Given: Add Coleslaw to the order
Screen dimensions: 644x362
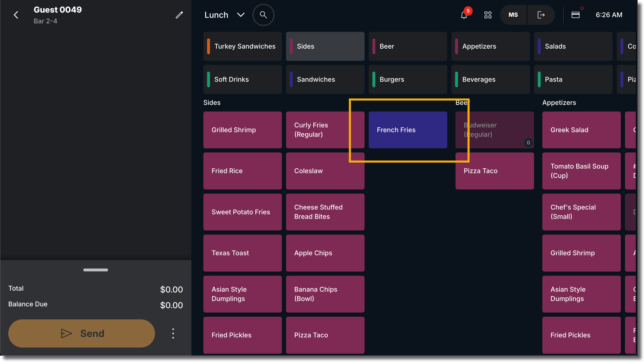Looking at the screenshot, I should point(325,171).
